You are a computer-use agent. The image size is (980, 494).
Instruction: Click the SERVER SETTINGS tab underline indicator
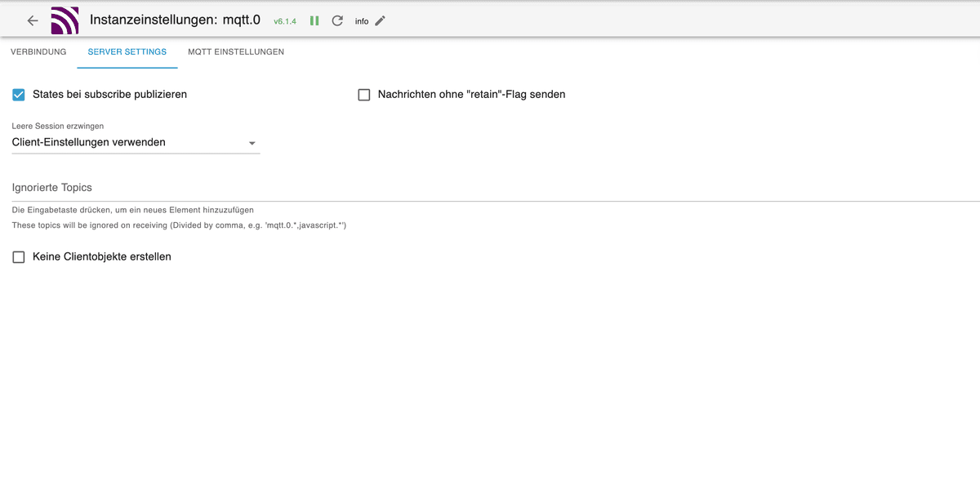tap(127, 69)
